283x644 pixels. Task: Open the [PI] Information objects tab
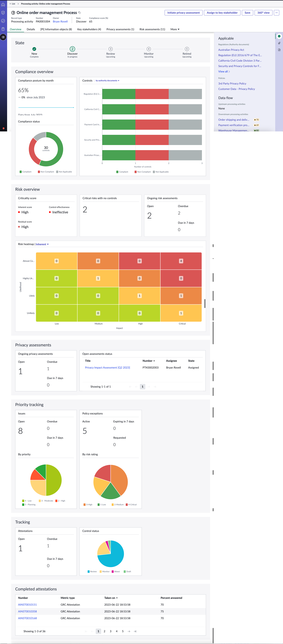tap(56, 29)
